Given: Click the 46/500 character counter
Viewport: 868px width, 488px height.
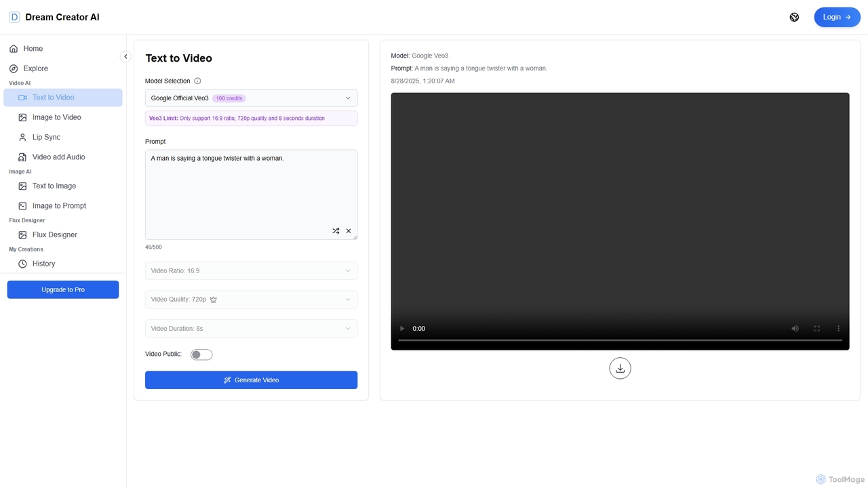Looking at the screenshot, I should 153,247.
